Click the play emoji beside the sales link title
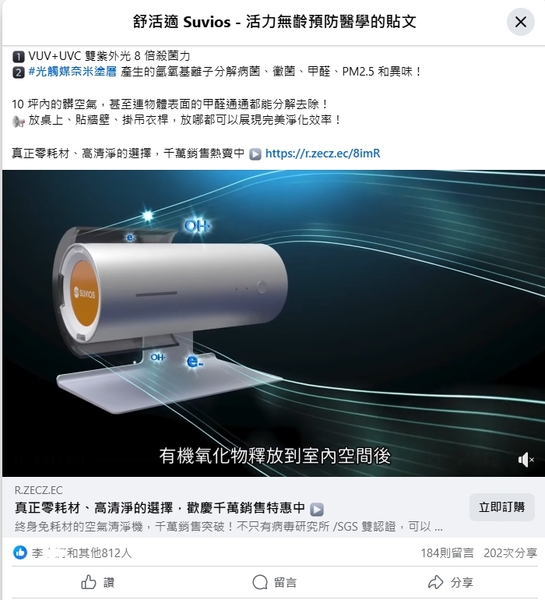 point(317,509)
